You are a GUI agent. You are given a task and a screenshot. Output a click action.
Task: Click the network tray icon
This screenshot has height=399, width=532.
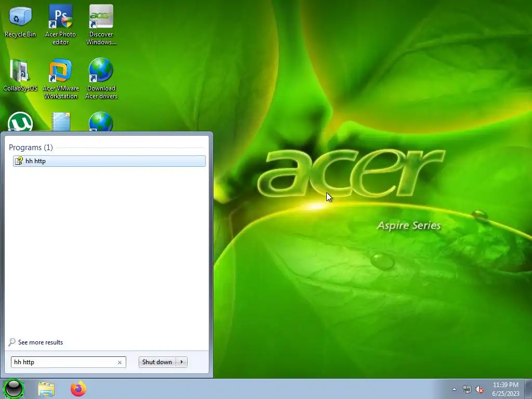point(467,389)
